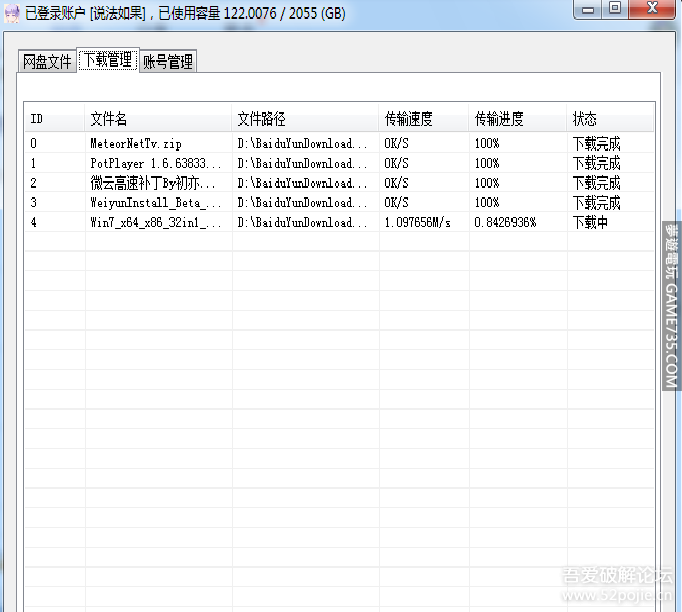Click 下载完成 status of MeteorNetTv.zip row
682x612 pixels.
(x=596, y=144)
